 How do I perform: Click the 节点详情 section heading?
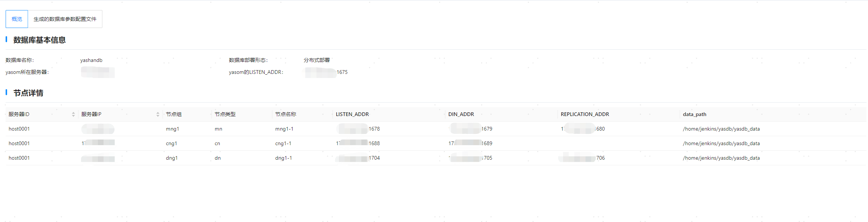click(x=28, y=93)
